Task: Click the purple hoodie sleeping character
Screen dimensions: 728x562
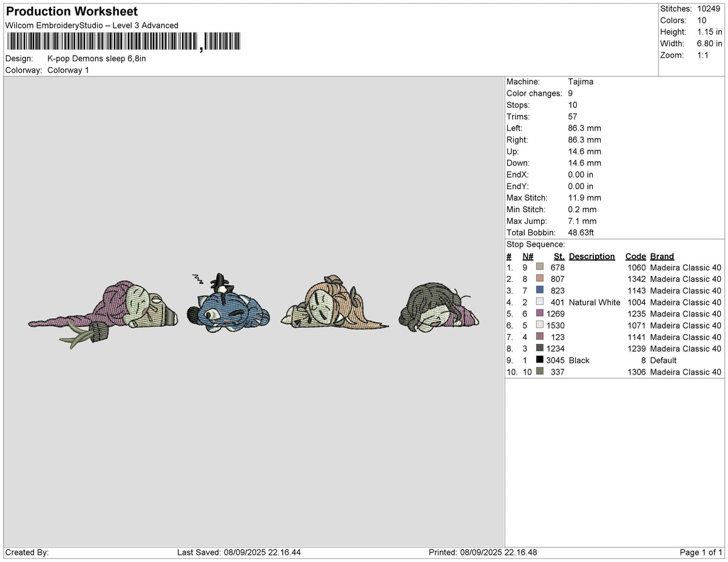Action: click(x=103, y=313)
